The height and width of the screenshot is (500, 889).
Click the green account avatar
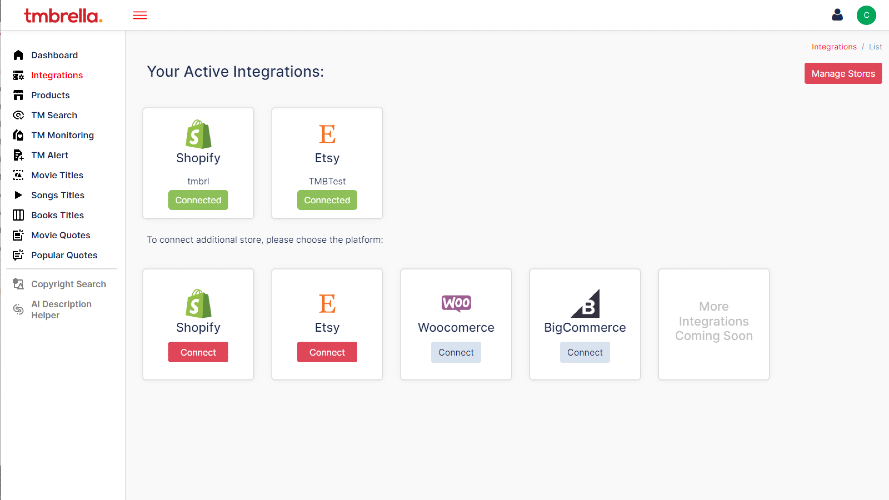[x=866, y=15]
